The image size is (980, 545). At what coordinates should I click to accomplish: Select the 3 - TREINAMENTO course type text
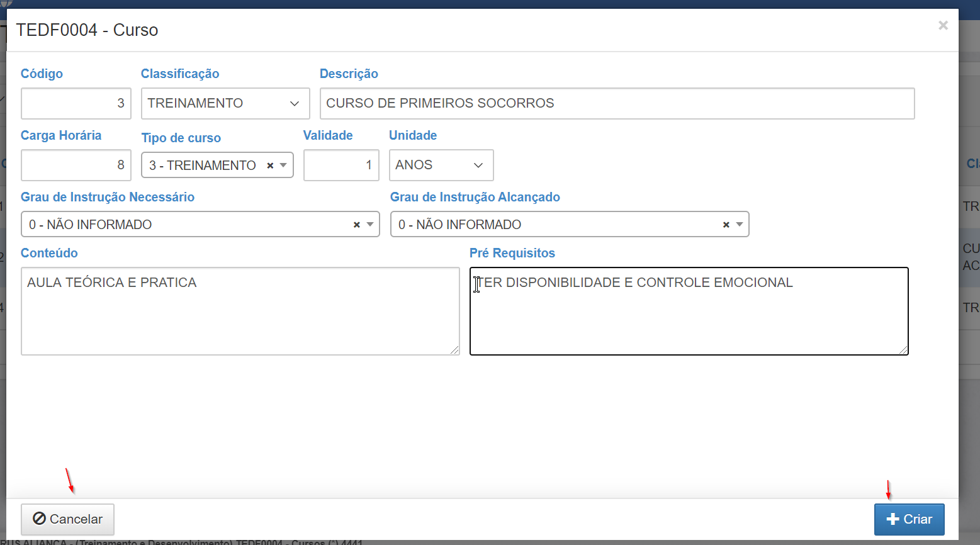pos(203,166)
